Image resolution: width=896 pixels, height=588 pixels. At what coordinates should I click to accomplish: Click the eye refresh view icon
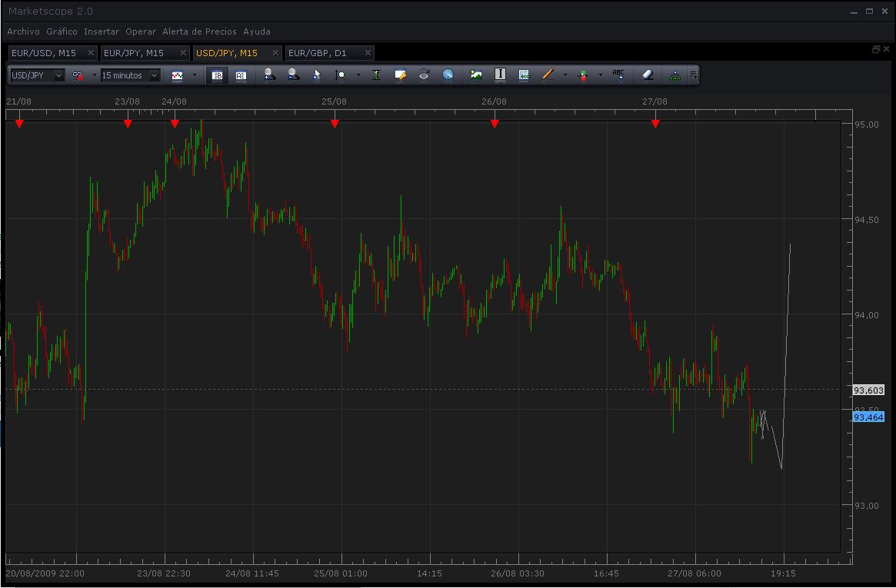point(424,75)
